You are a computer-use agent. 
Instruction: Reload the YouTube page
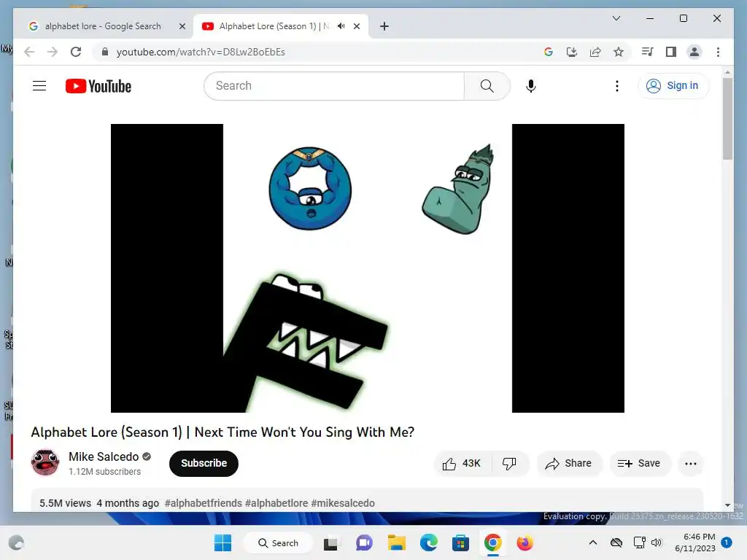point(76,52)
